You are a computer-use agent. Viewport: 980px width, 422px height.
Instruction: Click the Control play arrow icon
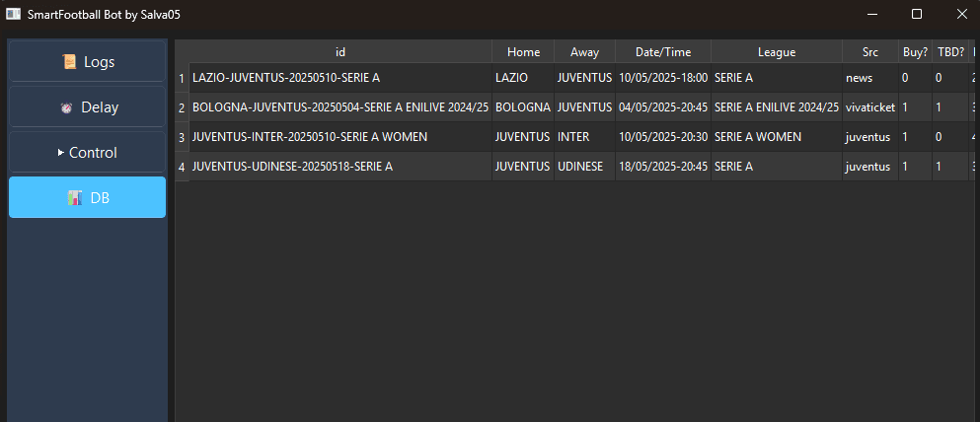pyautogui.click(x=60, y=152)
